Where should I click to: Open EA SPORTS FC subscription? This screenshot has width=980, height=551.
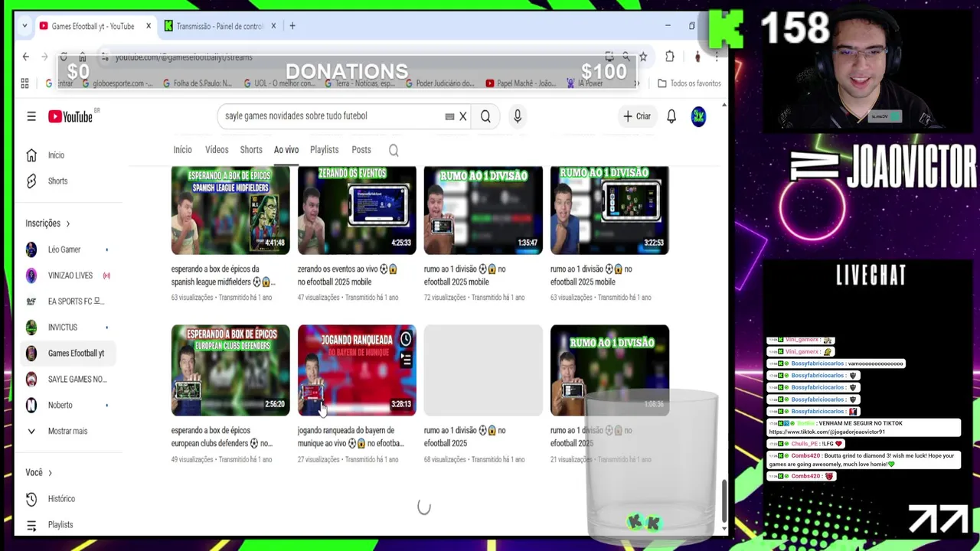(x=69, y=302)
